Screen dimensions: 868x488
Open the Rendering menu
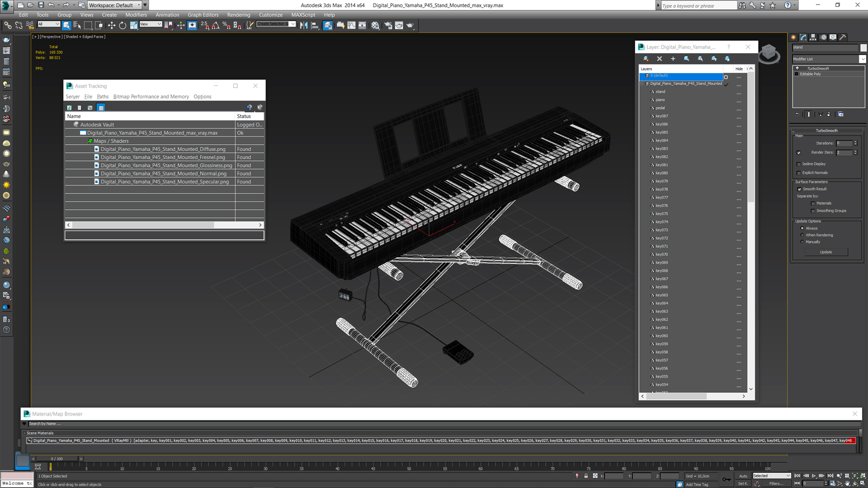(x=239, y=15)
